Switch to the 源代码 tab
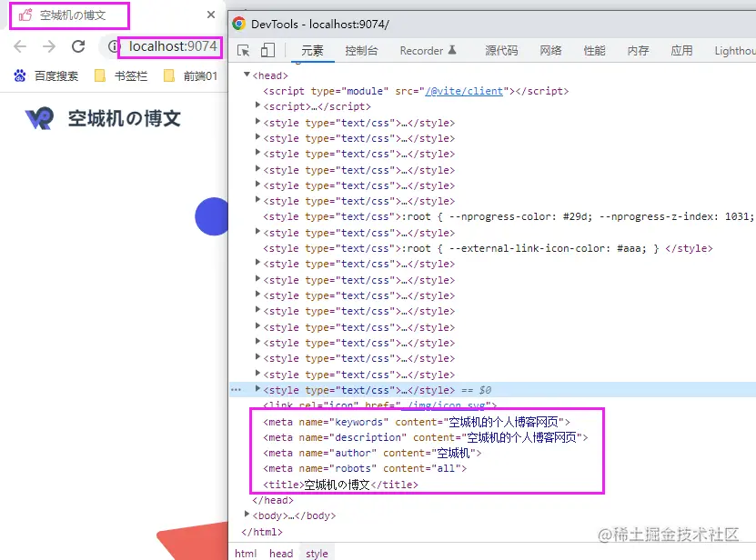 (501, 51)
